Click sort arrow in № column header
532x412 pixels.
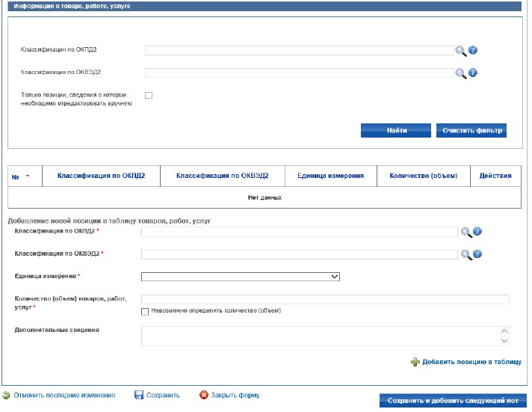[28, 176]
